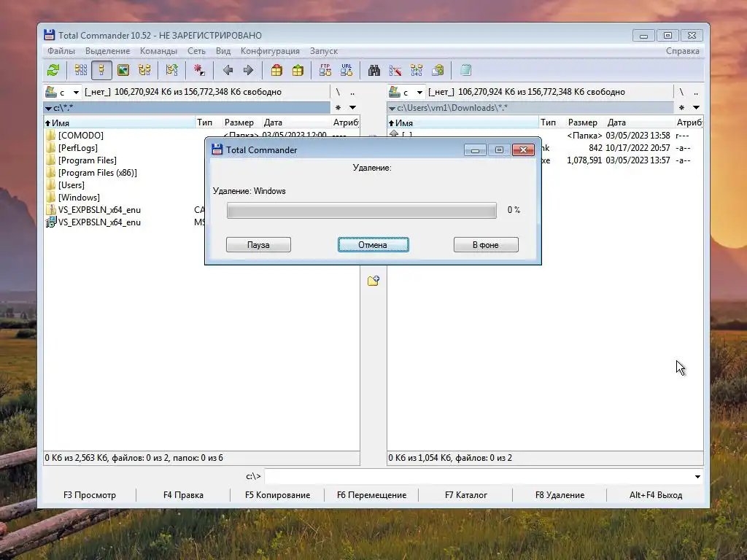Screen dimensions: 747x560
Task: Click F3 Просмотр button
Action: (x=90, y=495)
